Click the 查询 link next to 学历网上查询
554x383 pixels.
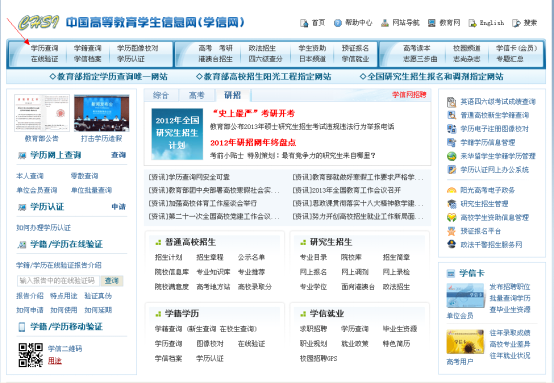click(x=119, y=155)
